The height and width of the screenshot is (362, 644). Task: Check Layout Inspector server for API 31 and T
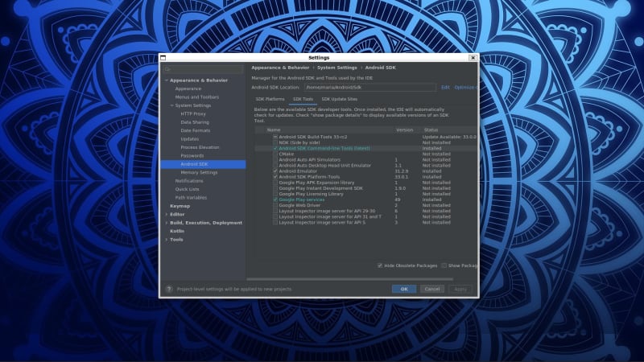[x=275, y=216]
